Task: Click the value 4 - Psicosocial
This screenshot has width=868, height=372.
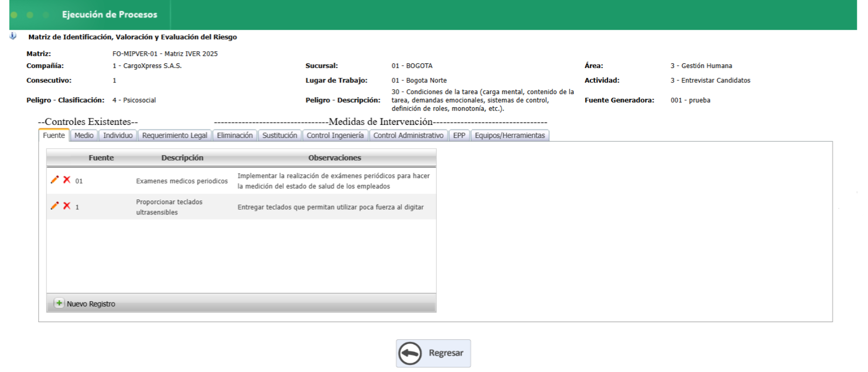Action: pos(134,100)
